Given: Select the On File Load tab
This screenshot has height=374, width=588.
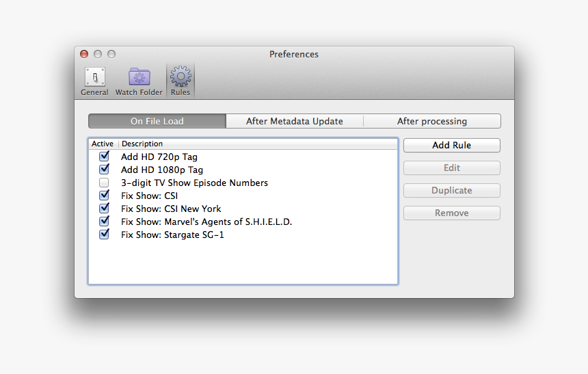Looking at the screenshot, I should point(157,121).
